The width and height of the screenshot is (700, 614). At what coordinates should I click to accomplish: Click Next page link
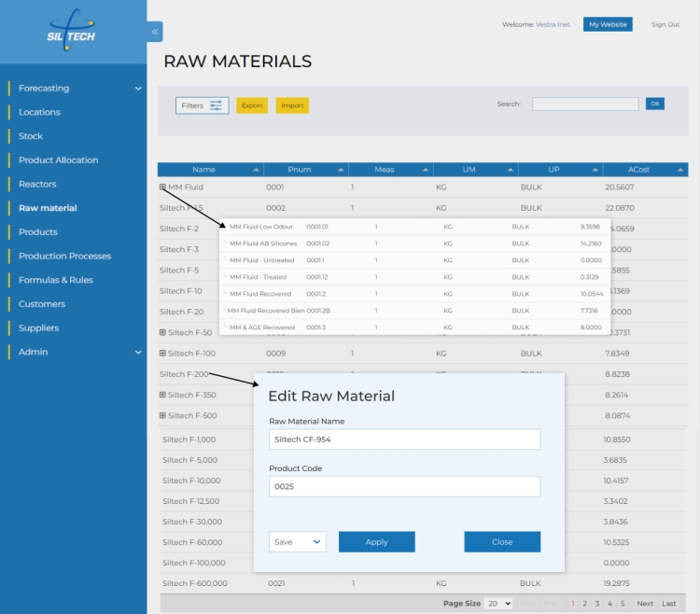pyautogui.click(x=645, y=604)
